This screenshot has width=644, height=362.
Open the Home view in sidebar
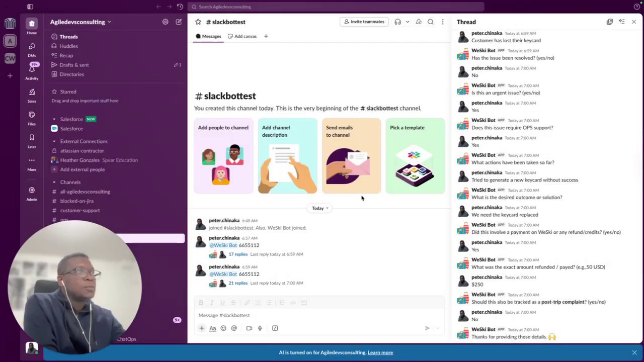pyautogui.click(x=32, y=26)
